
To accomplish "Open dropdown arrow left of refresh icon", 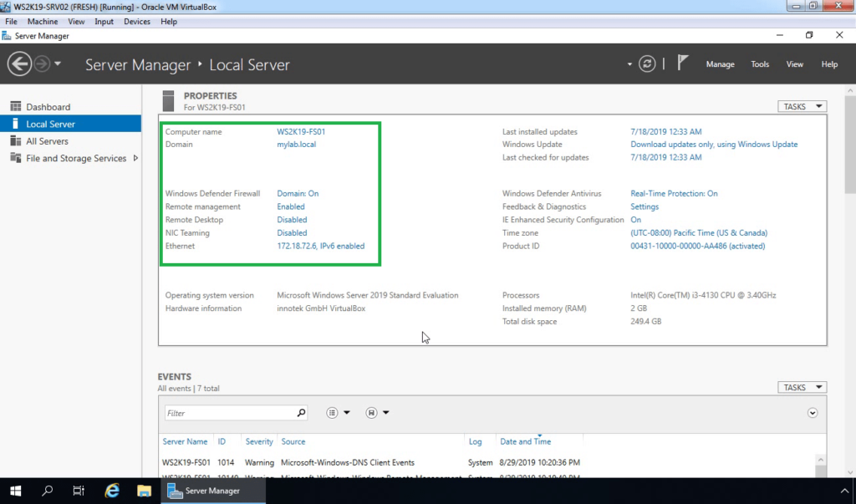I will coord(629,64).
